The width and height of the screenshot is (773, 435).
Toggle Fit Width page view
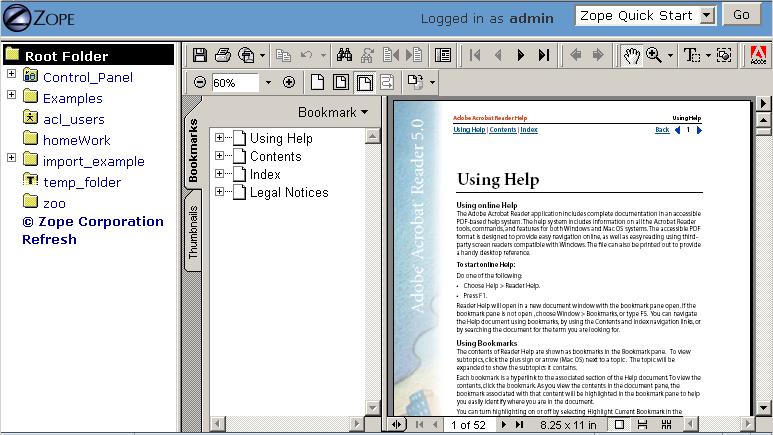[364, 82]
